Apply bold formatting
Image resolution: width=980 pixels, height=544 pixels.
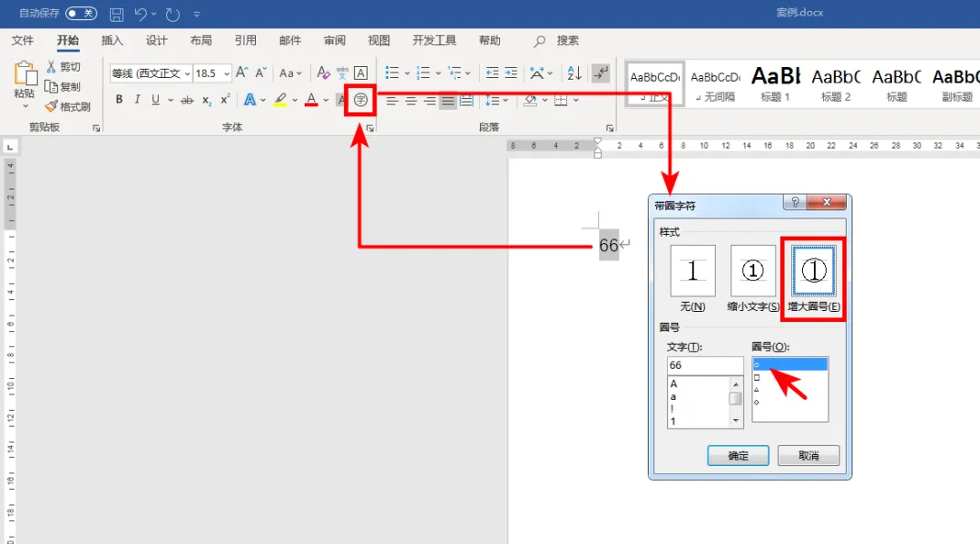click(119, 100)
